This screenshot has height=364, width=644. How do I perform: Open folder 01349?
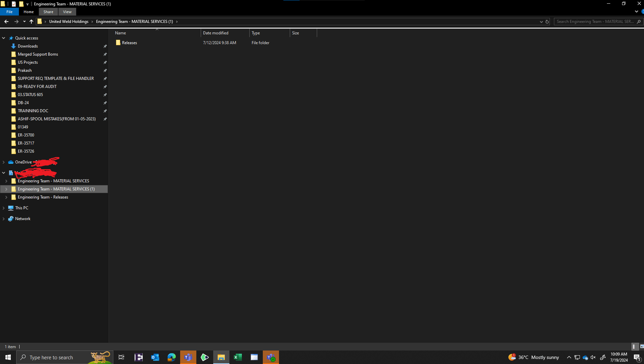(x=23, y=127)
